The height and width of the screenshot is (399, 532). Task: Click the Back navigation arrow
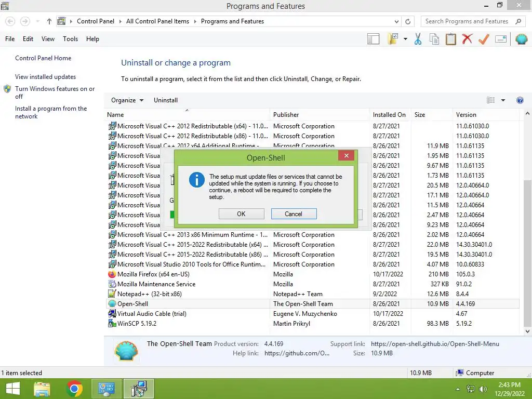pyautogui.click(x=10, y=21)
